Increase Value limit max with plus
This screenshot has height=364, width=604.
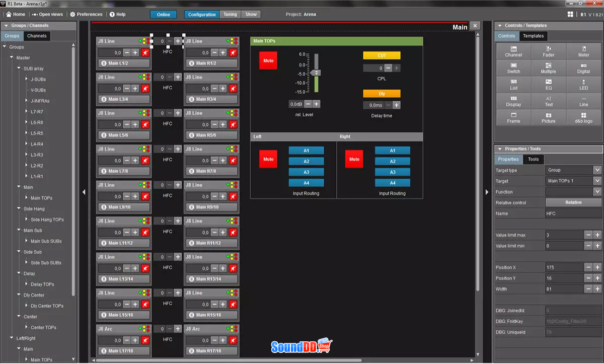[x=597, y=235]
